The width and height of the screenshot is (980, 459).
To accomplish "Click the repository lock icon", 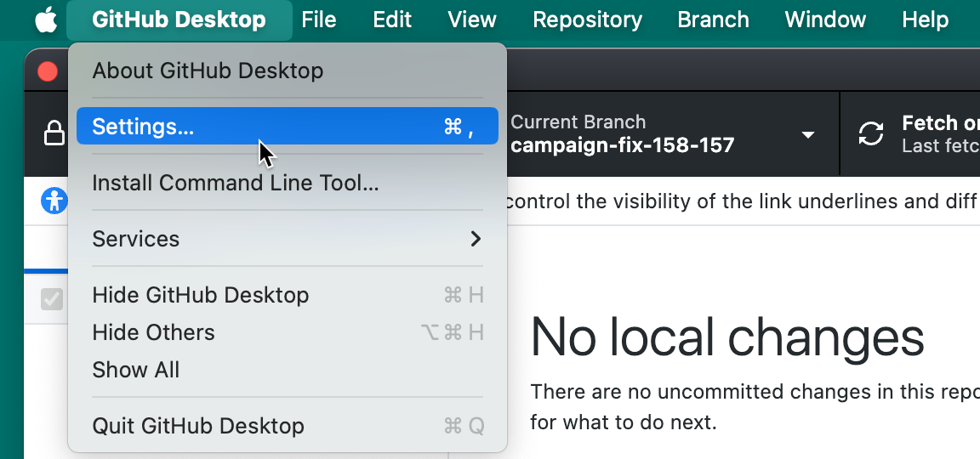I will [54, 133].
